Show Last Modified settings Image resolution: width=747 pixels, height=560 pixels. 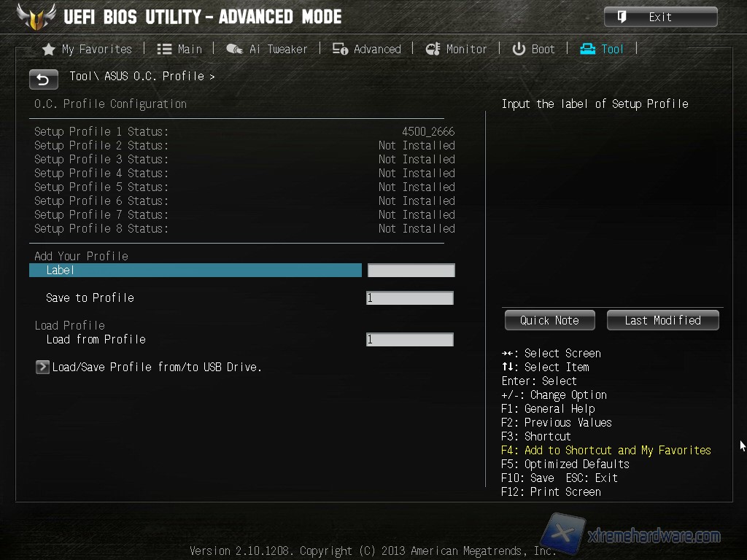[x=662, y=321]
